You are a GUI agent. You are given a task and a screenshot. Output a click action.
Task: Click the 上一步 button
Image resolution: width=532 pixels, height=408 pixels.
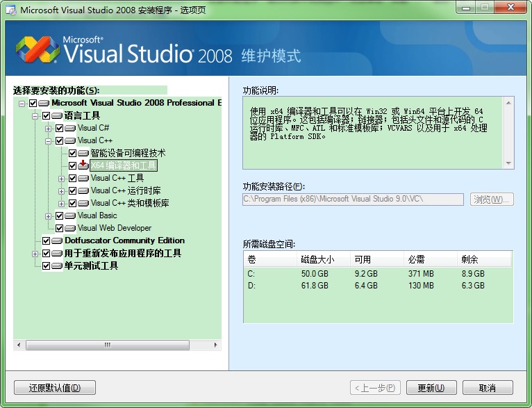(x=375, y=388)
